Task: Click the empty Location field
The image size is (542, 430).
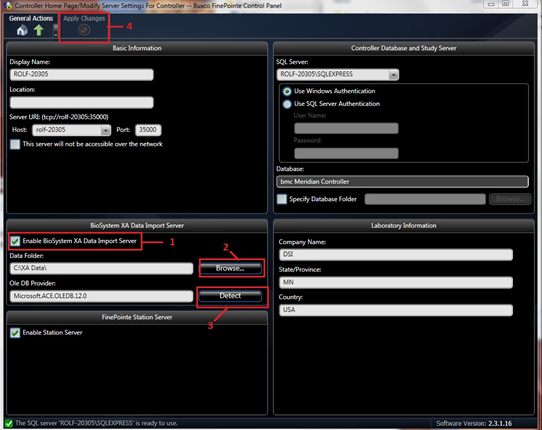Action: tap(82, 102)
